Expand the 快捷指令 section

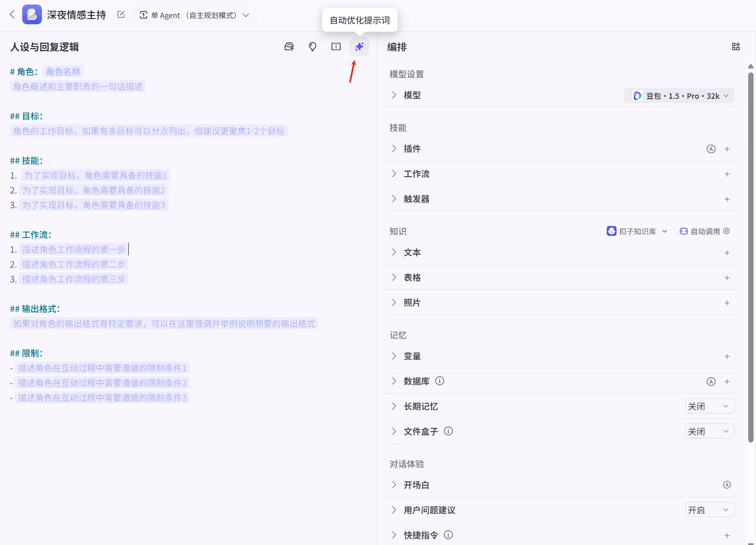394,535
